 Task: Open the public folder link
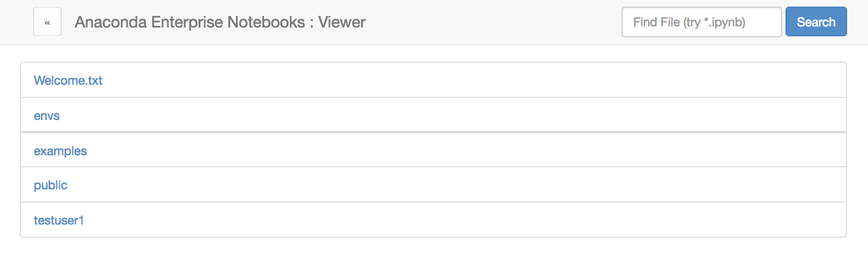[x=51, y=185]
